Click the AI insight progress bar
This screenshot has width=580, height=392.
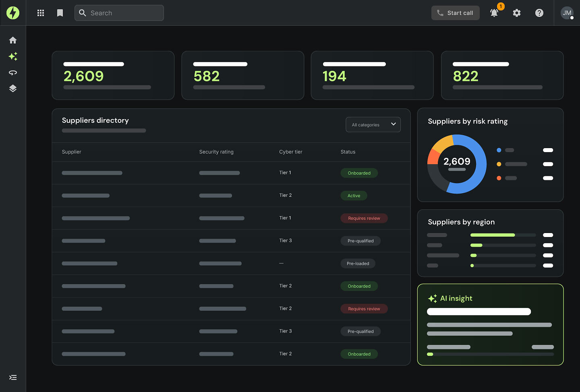click(490, 354)
